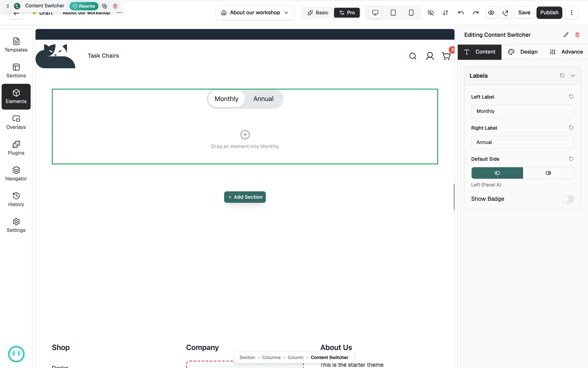This screenshot has width=588, height=368.
Task: Switch to tablet device preview
Action: (x=393, y=13)
